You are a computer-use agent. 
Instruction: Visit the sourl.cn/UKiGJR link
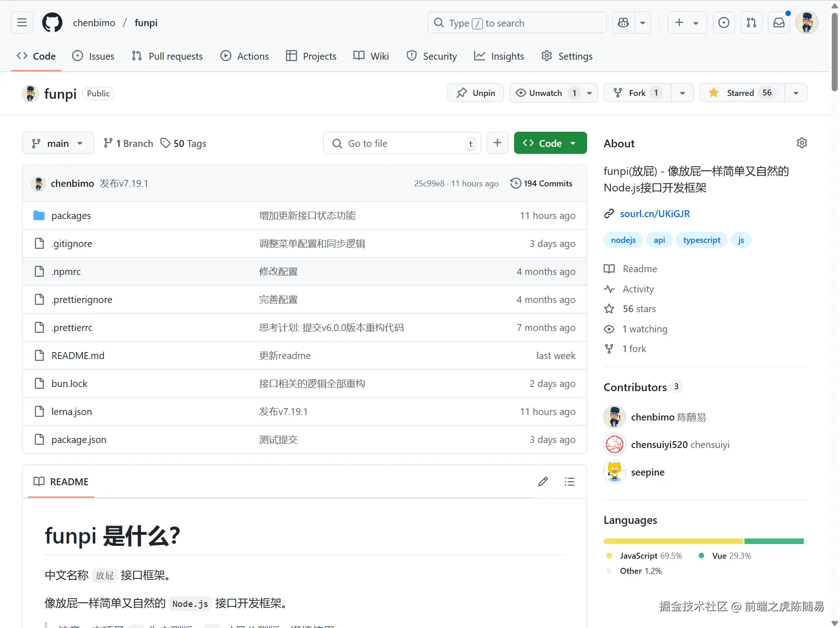[x=655, y=214]
